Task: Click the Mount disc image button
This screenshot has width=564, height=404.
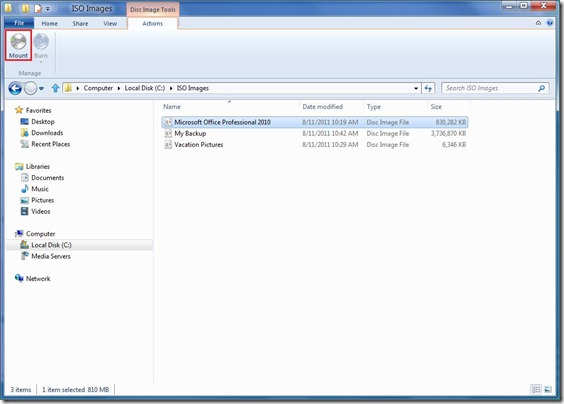Action: tap(18, 45)
